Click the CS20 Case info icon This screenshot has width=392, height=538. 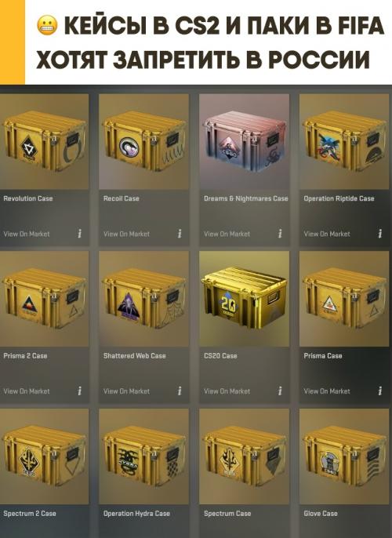point(280,391)
